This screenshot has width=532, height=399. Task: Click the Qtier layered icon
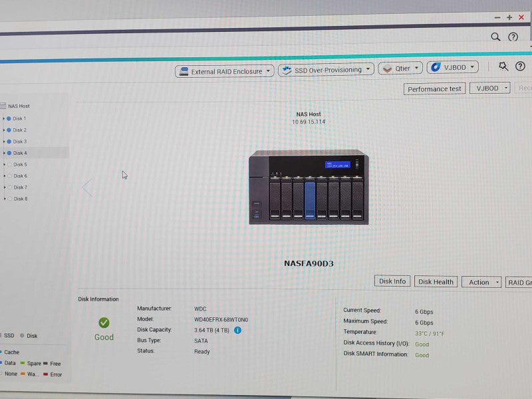click(x=387, y=69)
